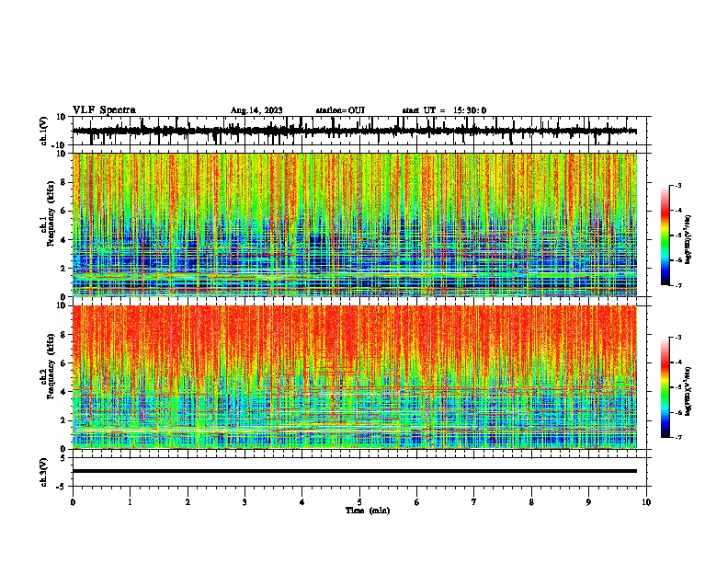
Task: Click the ch.1 color bar log(PSD) label
Action: [688, 240]
